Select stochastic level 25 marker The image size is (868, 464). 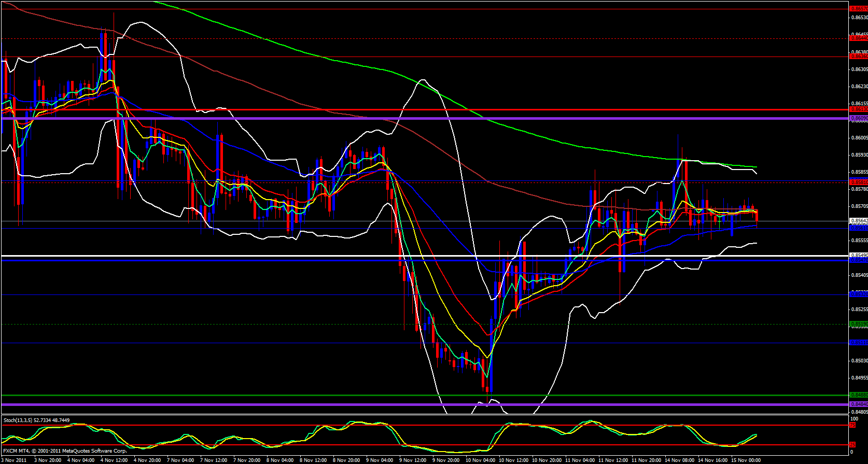[852, 445]
